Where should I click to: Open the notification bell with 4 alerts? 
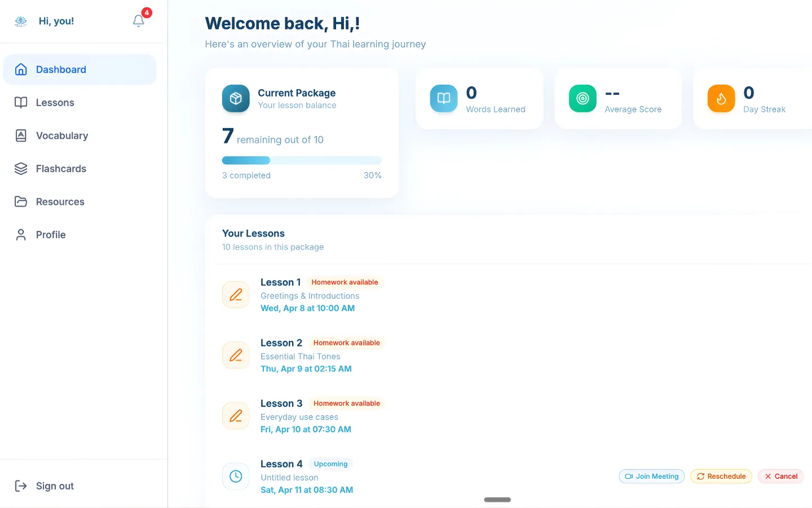(x=138, y=20)
